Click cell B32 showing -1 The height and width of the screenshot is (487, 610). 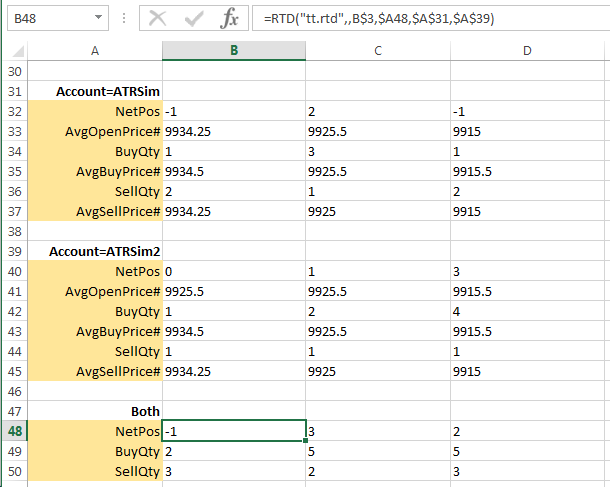coord(234,112)
